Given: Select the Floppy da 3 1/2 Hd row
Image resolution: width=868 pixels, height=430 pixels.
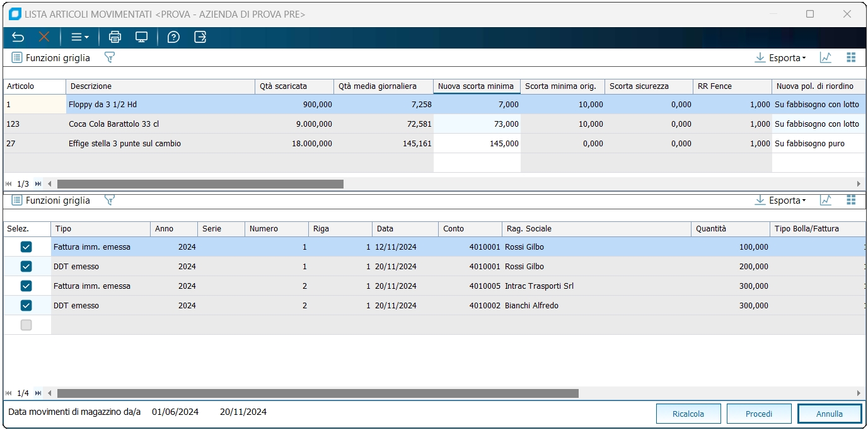Looking at the screenshot, I should (x=434, y=105).
